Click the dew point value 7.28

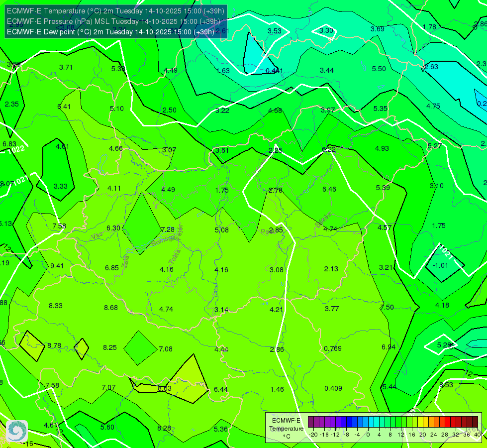(x=168, y=229)
